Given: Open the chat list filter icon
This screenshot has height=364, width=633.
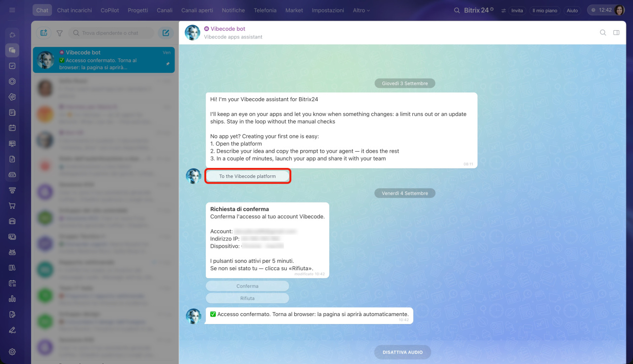Looking at the screenshot, I should [x=59, y=33].
